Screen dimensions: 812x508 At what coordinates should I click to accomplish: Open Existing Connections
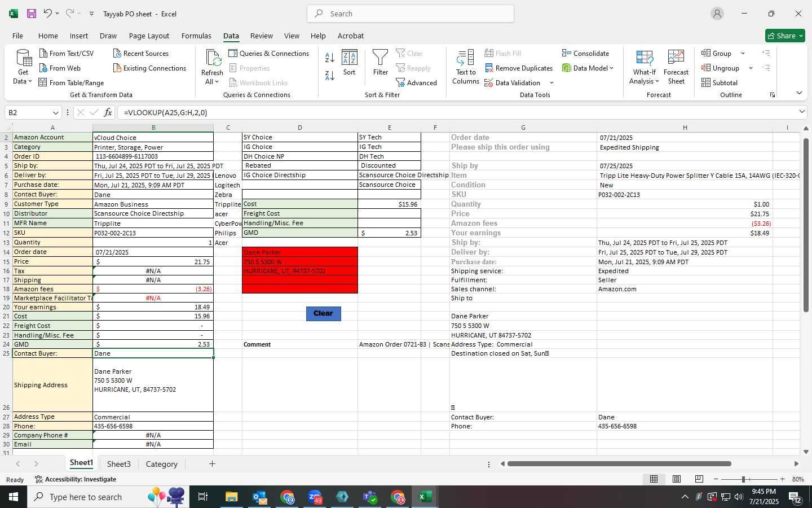click(x=149, y=68)
